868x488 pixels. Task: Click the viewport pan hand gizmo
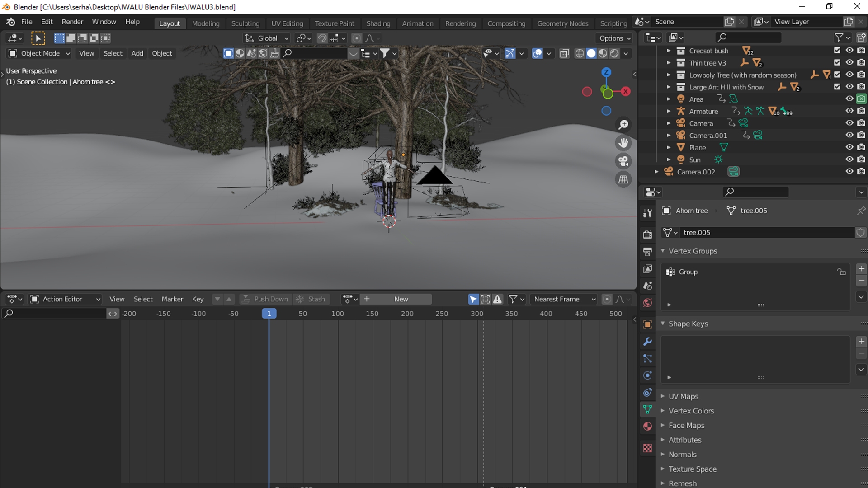click(623, 143)
